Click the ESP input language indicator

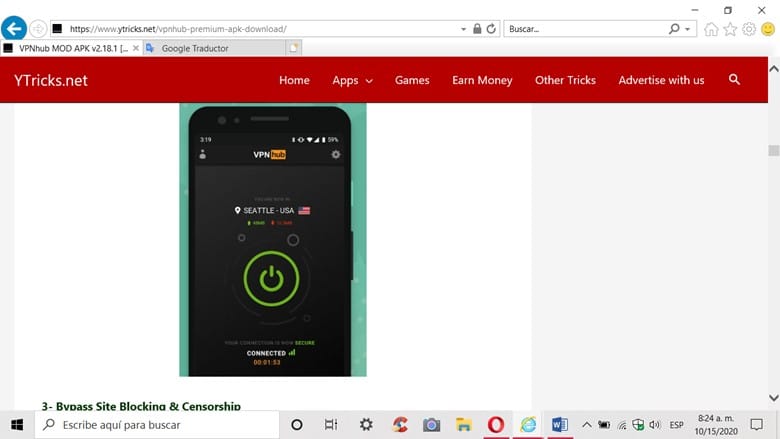tap(677, 425)
